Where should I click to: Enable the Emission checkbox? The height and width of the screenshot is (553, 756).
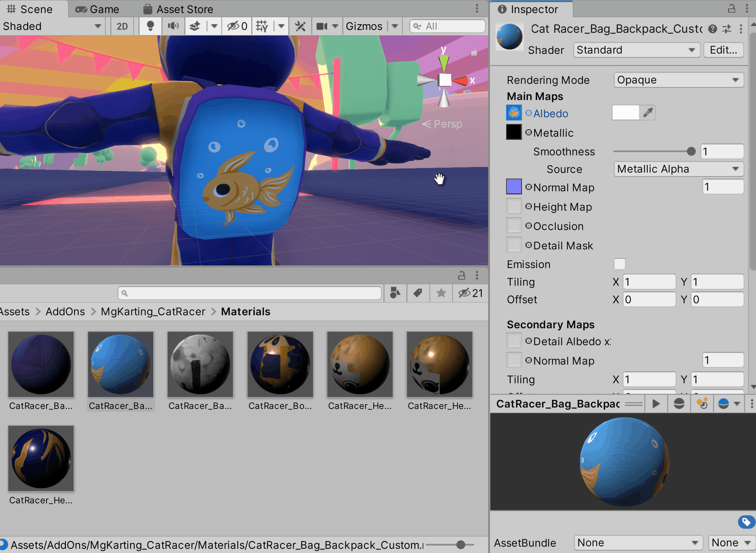point(620,264)
